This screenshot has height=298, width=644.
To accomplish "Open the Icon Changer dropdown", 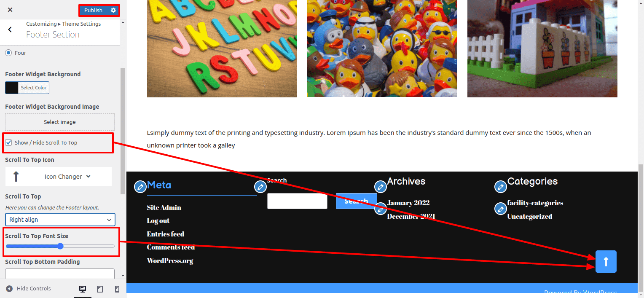I will point(58,176).
